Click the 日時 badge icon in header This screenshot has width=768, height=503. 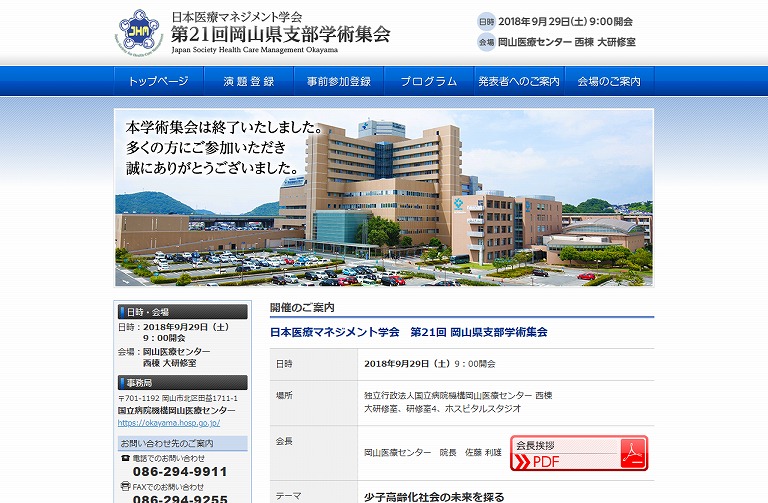point(486,22)
